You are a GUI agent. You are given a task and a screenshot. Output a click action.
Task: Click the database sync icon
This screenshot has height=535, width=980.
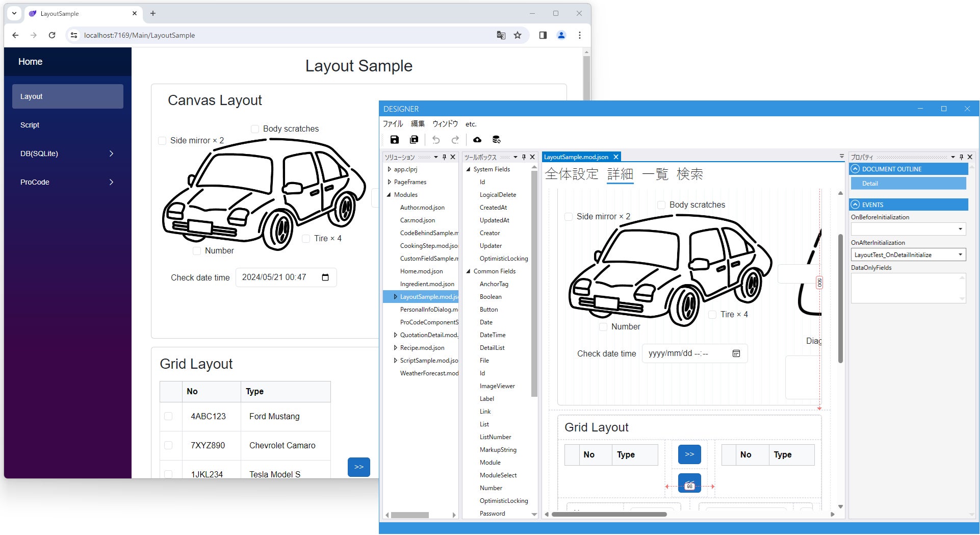pos(496,140)
